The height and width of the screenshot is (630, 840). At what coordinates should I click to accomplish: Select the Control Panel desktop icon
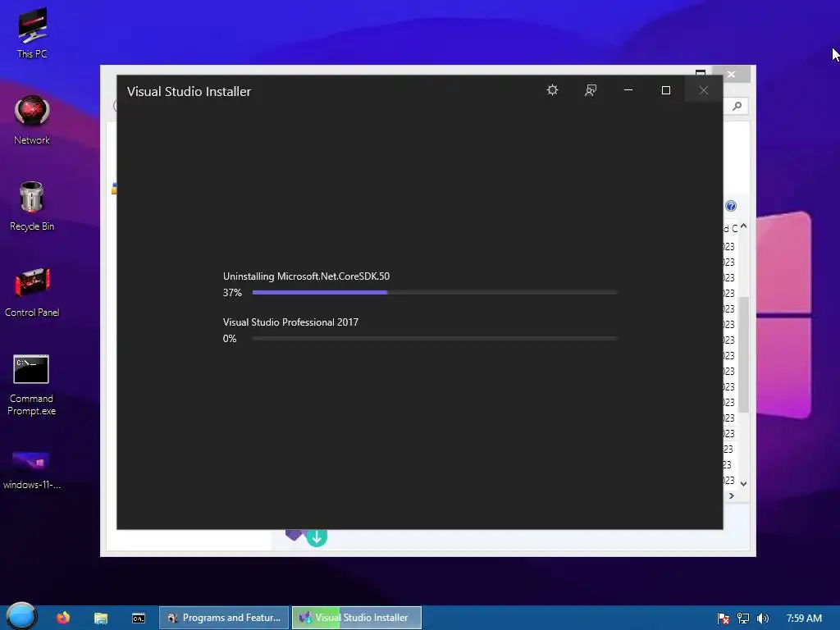click(x=32, y=293)
